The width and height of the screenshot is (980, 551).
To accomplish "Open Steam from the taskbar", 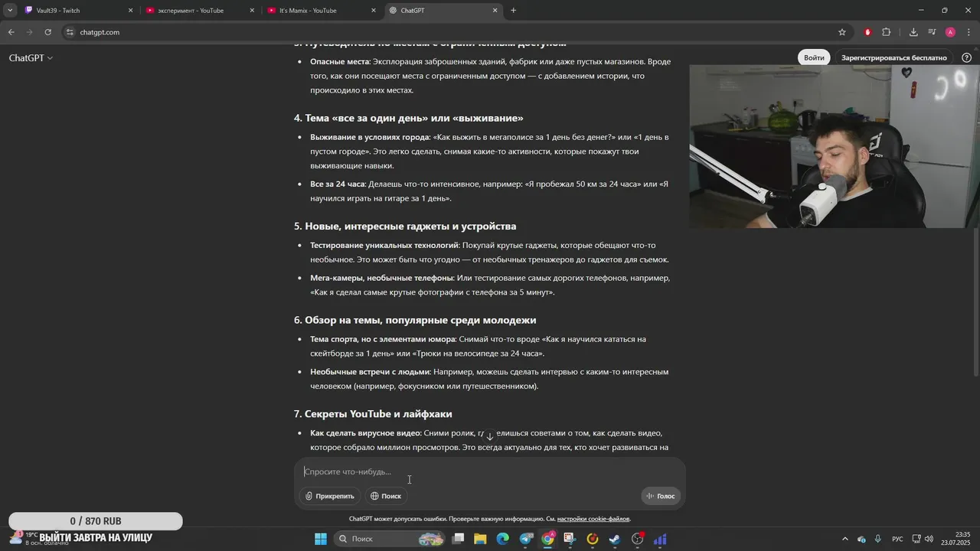I will (615, 539).
